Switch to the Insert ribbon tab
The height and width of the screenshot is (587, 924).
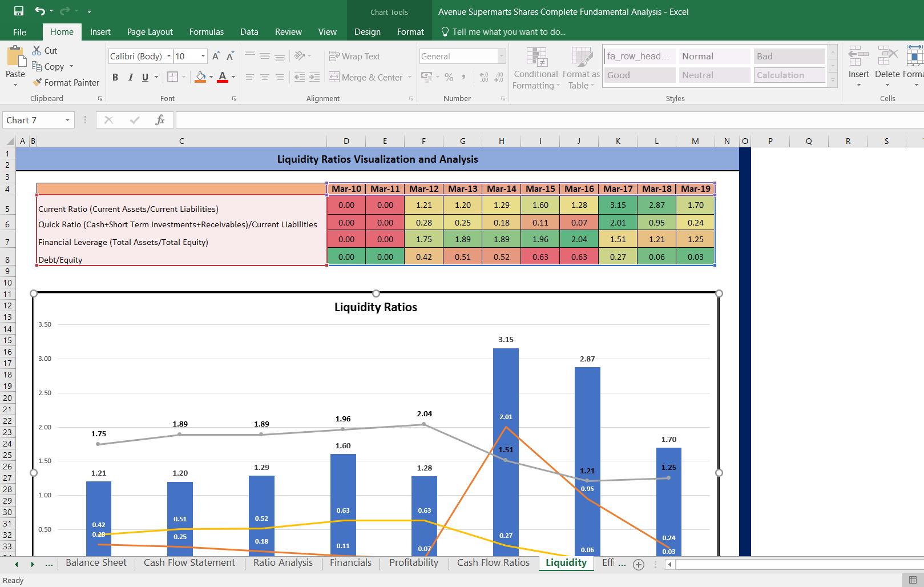click(100, 32)
